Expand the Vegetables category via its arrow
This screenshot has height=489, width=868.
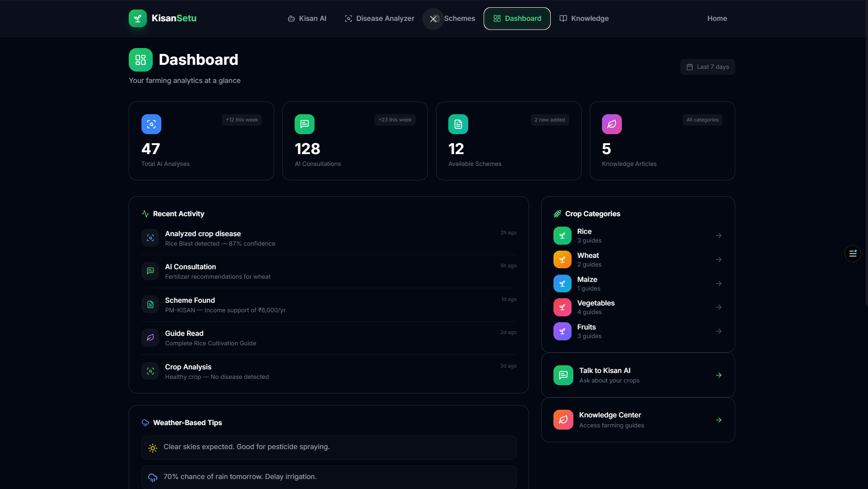pyautogui.click(x=719, y=307)
